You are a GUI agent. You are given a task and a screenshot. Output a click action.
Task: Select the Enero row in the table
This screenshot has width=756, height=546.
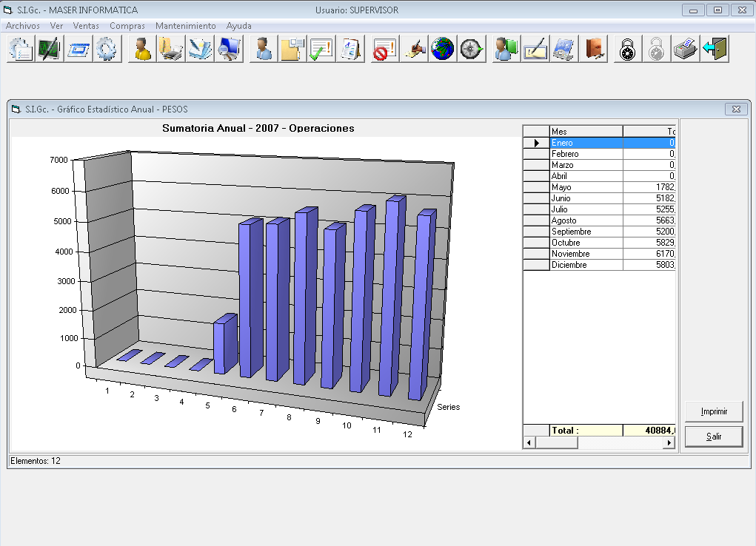coord(599,143)
